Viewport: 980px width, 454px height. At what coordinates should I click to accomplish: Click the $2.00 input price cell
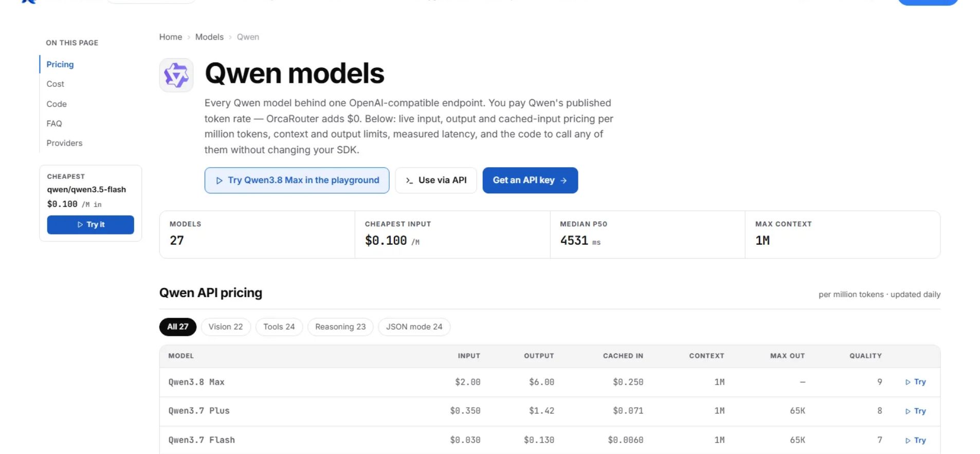pyautogui.click(x=467, y=382)
